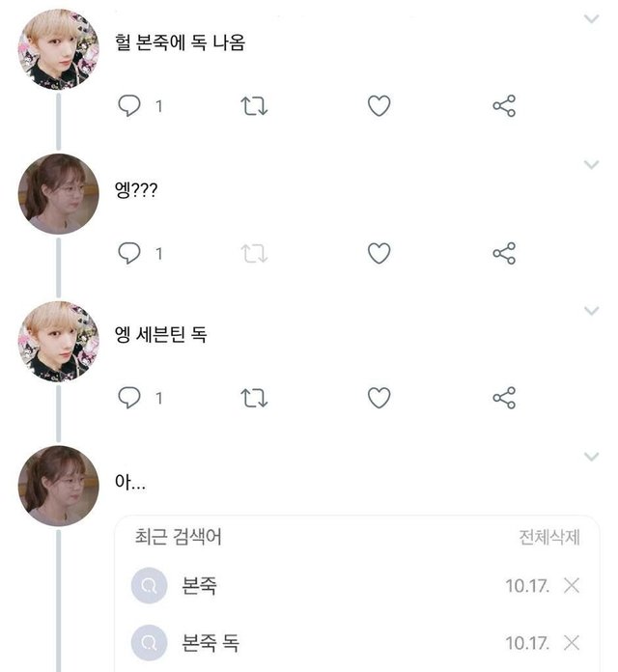Like the '엥 세븐틴 독' tweet

tap(379, 397)
